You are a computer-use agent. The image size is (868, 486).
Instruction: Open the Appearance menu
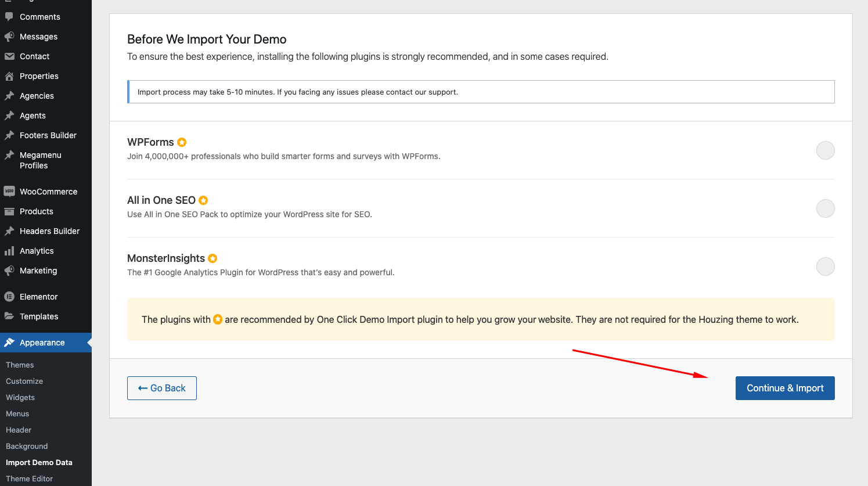click(42, 343)
